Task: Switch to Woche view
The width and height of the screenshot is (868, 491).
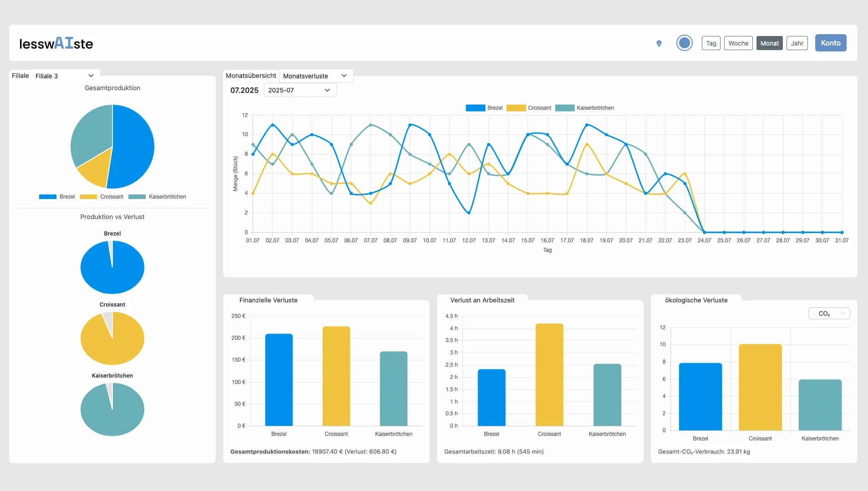Action: [x=738, y=43]
